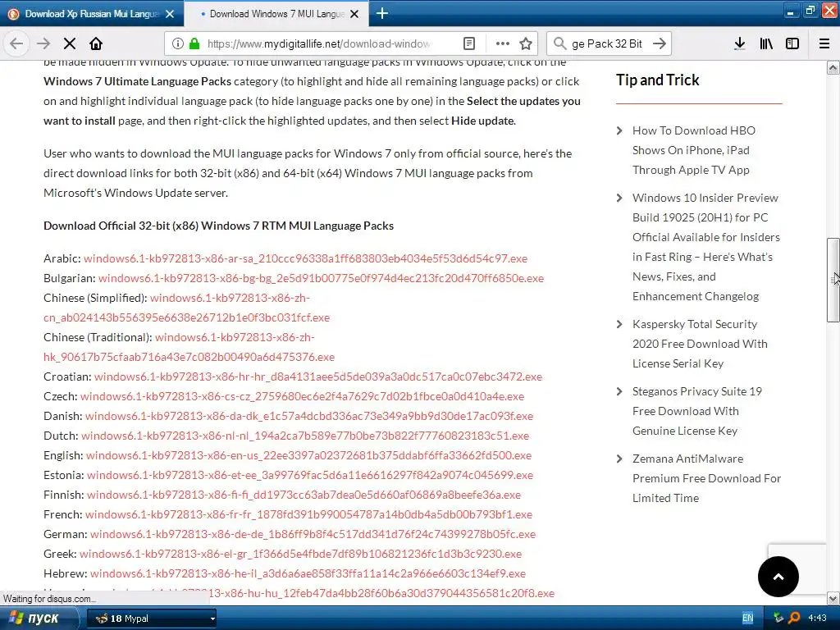Click the forward navigation arrow
This screenshot has width=840, height=630.
[x=43, y=43]
